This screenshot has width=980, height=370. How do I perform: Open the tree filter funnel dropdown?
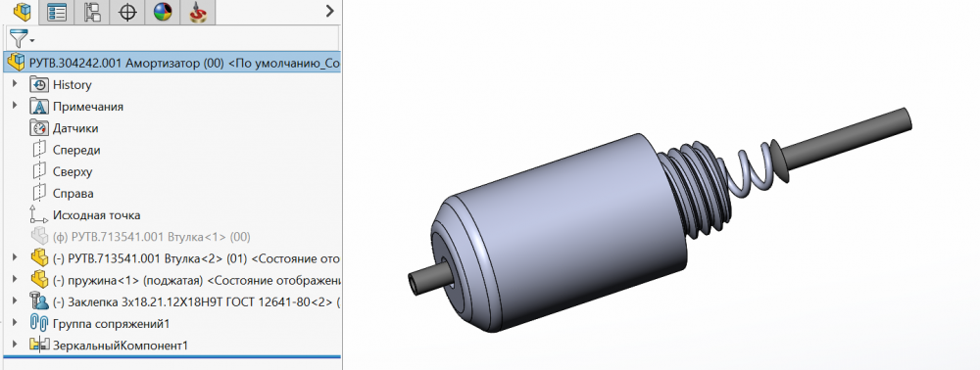pos(22,39)
